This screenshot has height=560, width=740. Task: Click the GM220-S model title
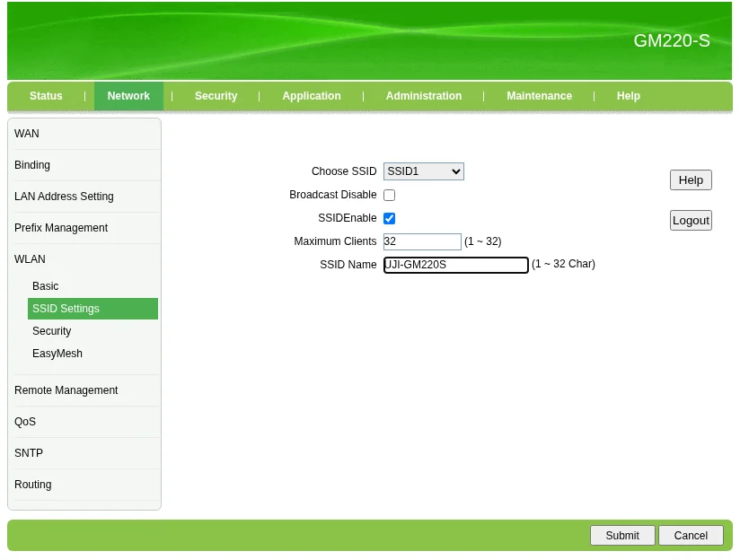click(x=671, y=40)
